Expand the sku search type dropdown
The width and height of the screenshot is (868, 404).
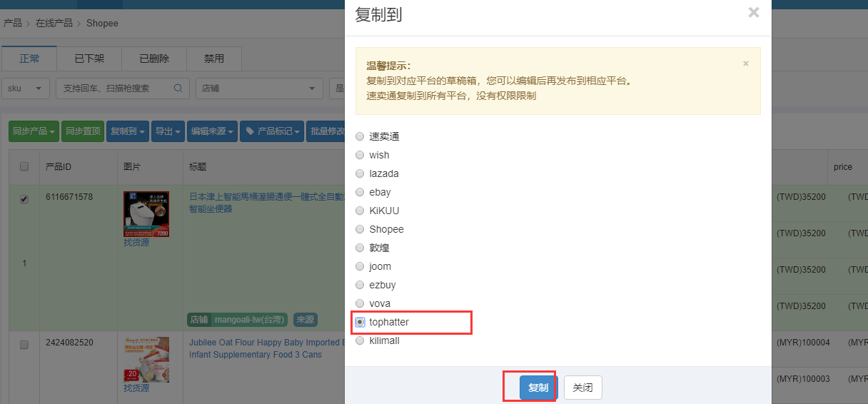[26, 89]
